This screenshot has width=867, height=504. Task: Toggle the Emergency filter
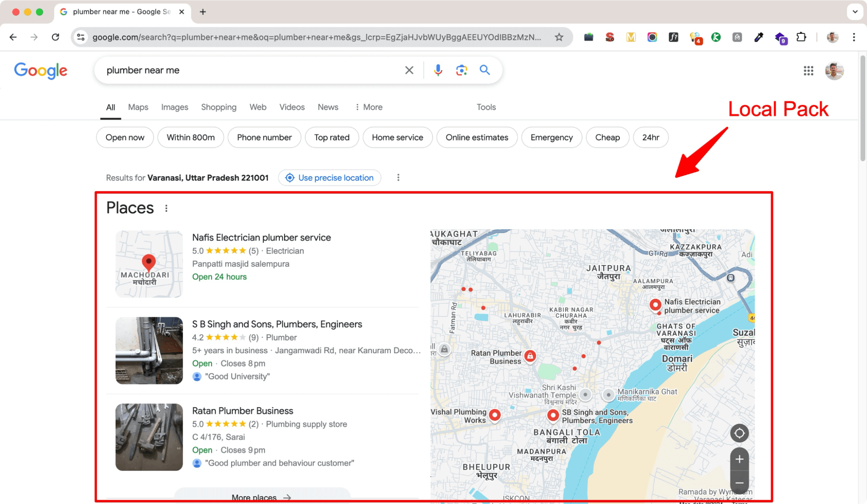click(552, 137)
